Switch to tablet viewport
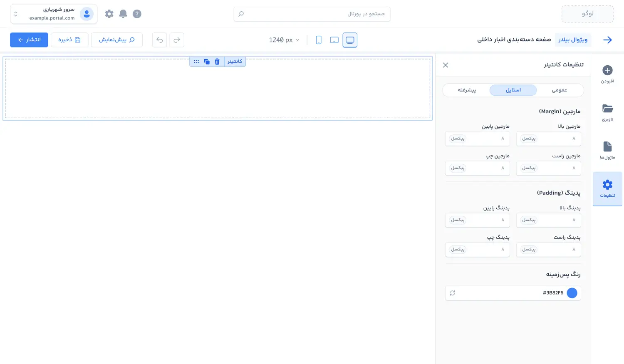 tap(334, 40)
